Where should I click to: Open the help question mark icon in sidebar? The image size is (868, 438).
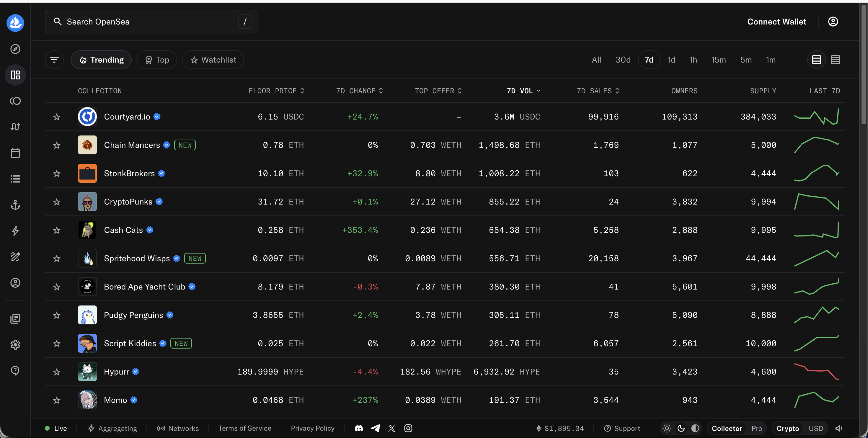tap(15, 371)
